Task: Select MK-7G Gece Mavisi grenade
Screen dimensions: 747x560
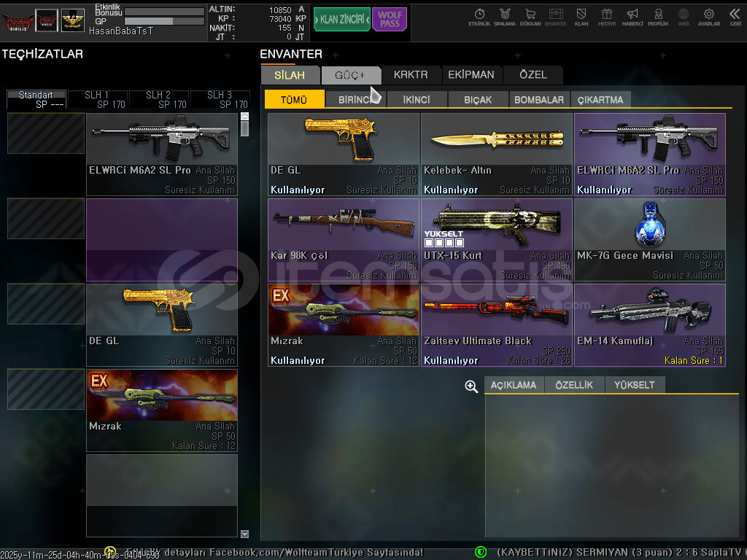Action: click(650, 240)
